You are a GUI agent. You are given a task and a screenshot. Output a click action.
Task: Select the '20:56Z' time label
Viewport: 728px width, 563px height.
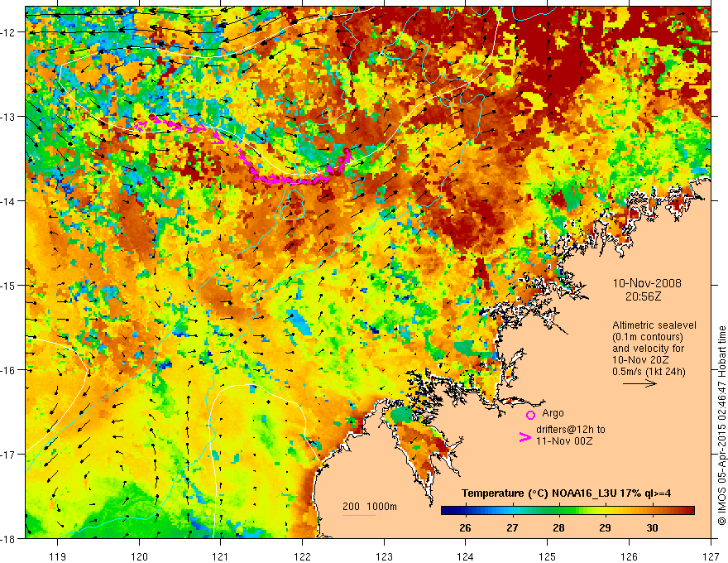[643, 296]
